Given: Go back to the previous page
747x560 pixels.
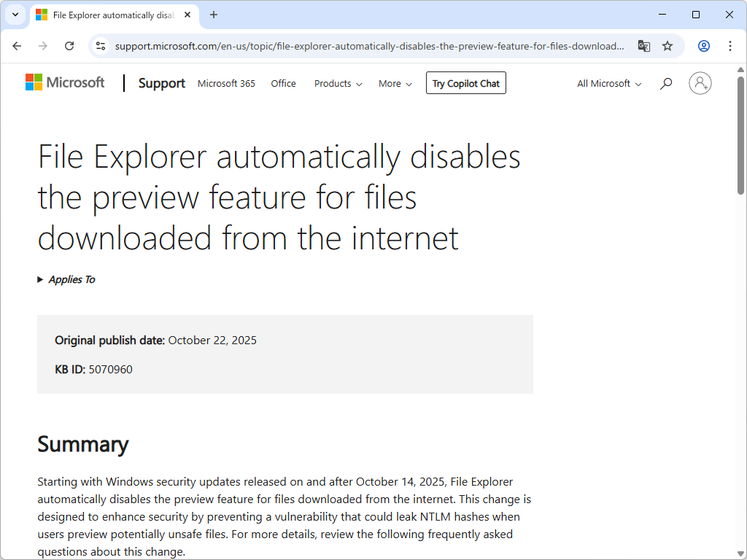Looking at the screenshot, I should coord(18,46).
